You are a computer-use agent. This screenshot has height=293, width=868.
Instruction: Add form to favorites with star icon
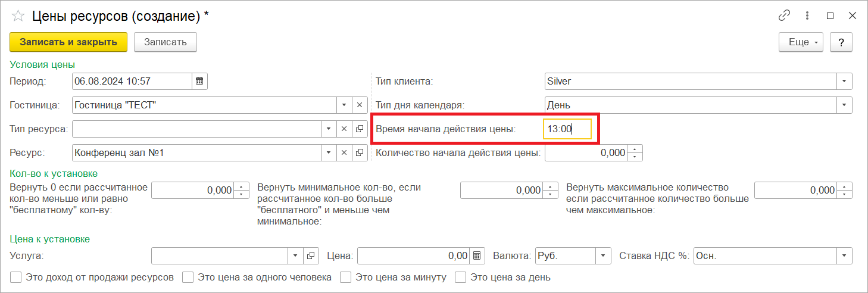[x=17, y=16]
